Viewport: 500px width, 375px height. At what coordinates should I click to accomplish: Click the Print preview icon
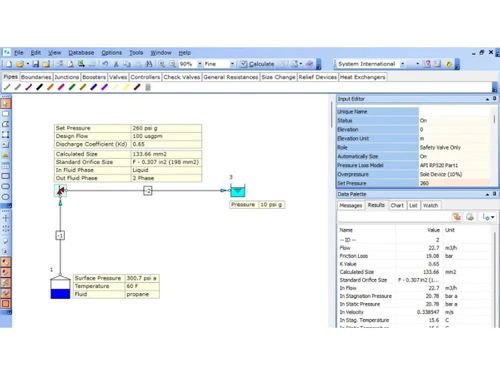point(70,64)
